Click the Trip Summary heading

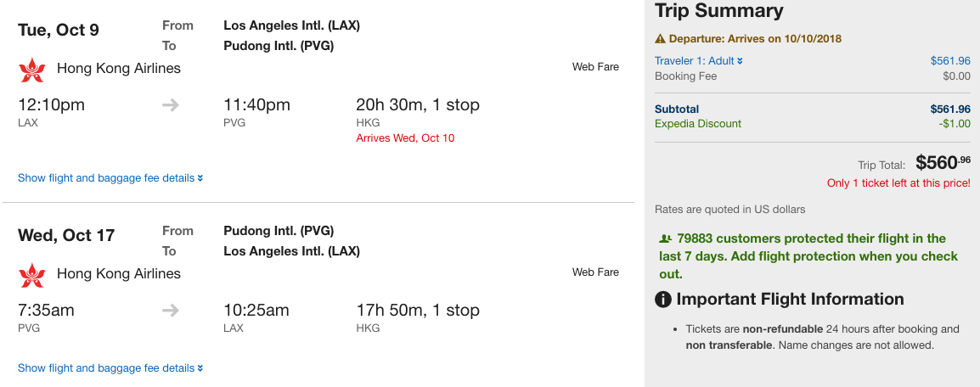[x=718, y=11]
